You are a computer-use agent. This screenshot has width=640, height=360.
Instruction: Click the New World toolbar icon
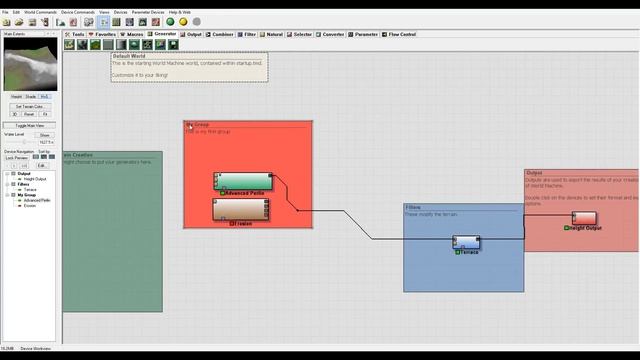pyautogui.click(x=6, y=22)
